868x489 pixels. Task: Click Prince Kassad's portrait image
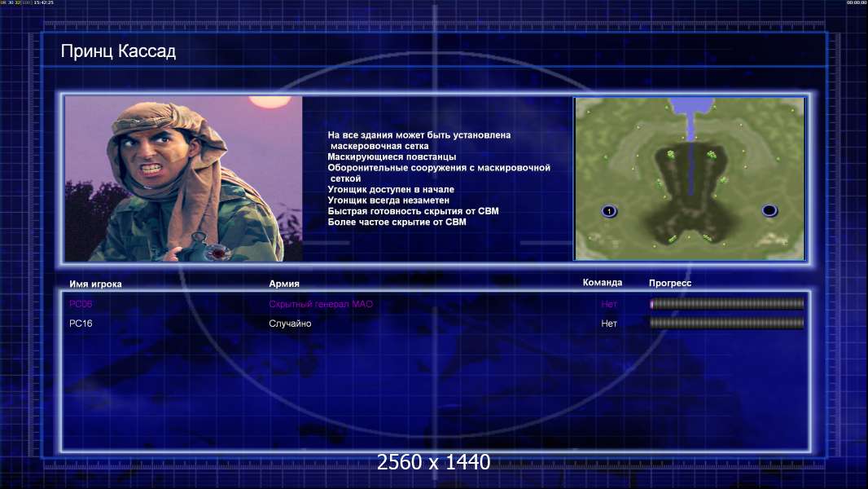pyautogui.click(x=184, y=178)
